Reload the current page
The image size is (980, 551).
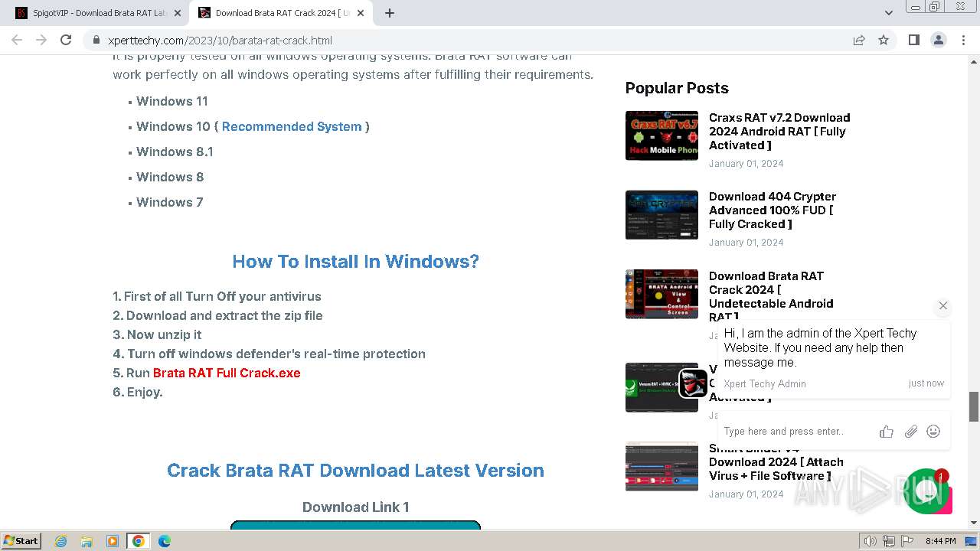point(66,40)
